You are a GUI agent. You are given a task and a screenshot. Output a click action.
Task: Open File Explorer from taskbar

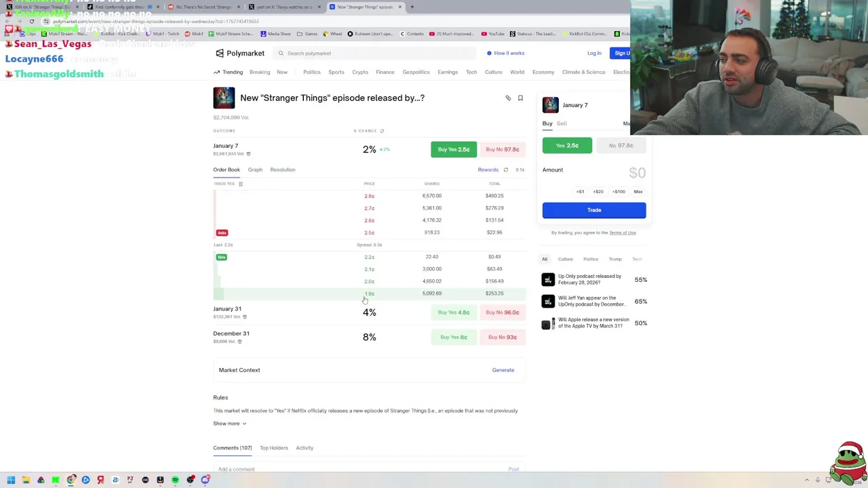coord(26,480)
